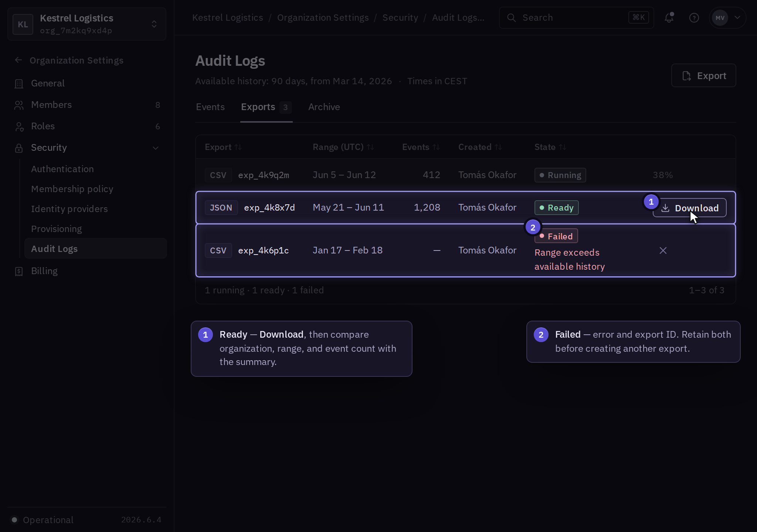Viewport: 757px width, 532px height.
Task: Open Membership policy
Action: 72,189
